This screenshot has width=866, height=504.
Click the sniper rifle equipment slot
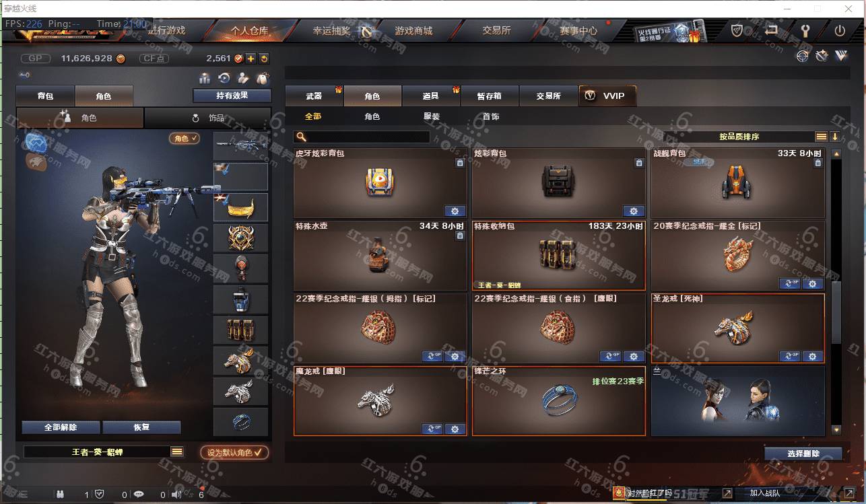click(240, 145)
